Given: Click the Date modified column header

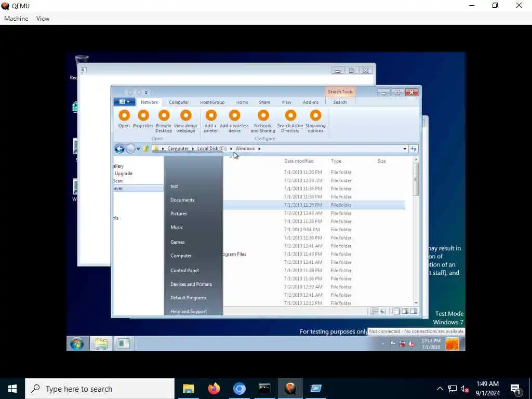Looking at the screenshot, I should (x=299, y=161).
